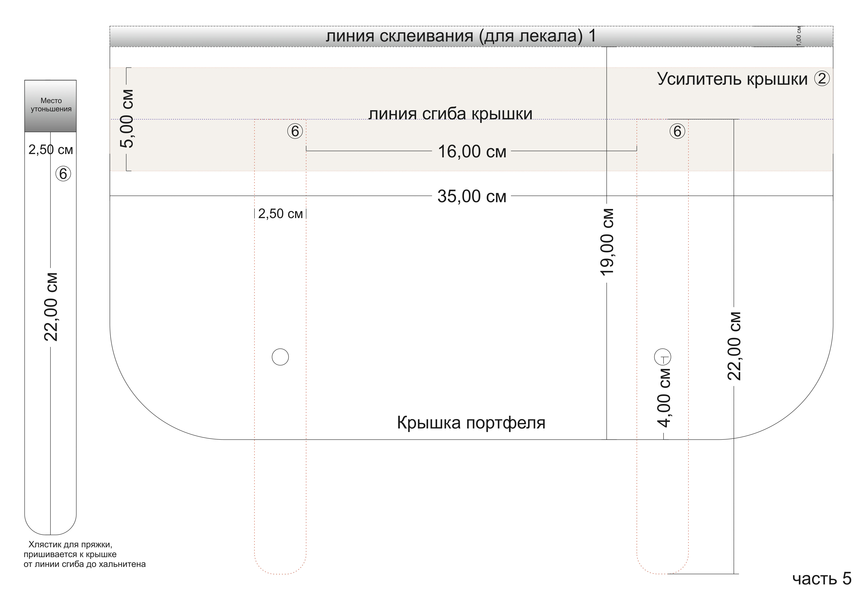The height and width of the screenshot is (614, 868).
Task: Click the crosshair circle above 4,00 см
Action: [662, 357]
